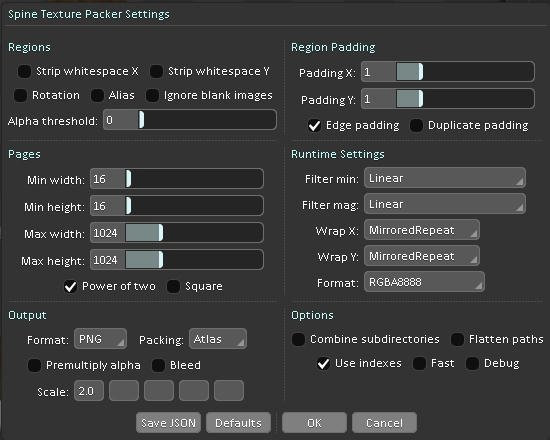Open the output PNG format dropdown
Screen dimensions: 550x440
tap(100, 339)
